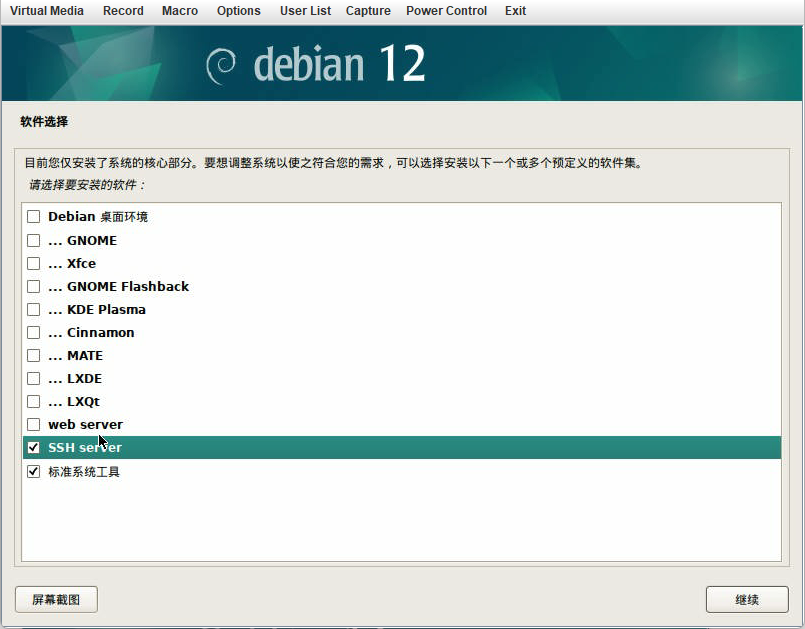The image size is (805, 629).
Task: Uncheck the SSH server option
Action: (x=33, y=447)
